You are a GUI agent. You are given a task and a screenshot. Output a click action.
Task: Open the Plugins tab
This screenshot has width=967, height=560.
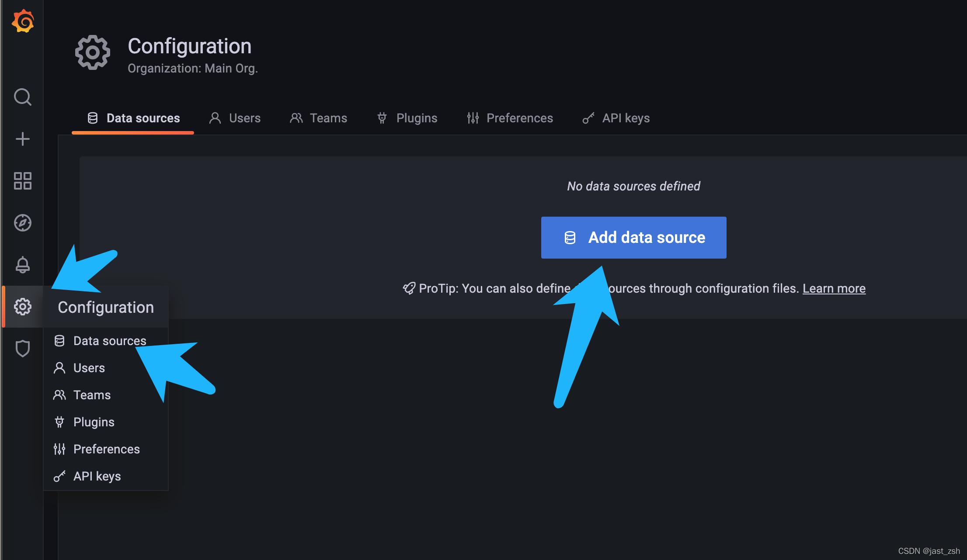point(407,118)
